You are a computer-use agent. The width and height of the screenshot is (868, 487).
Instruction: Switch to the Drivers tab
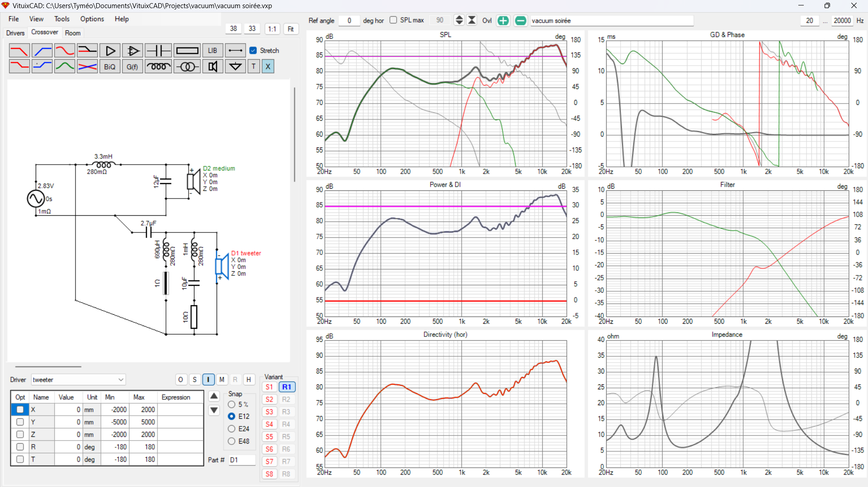[x=15, y=33]
